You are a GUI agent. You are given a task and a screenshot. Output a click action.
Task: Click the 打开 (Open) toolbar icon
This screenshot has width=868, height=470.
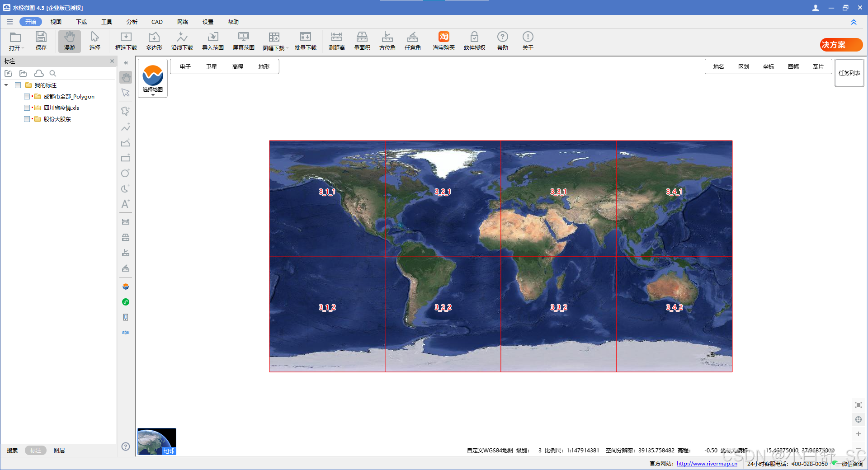15,41
